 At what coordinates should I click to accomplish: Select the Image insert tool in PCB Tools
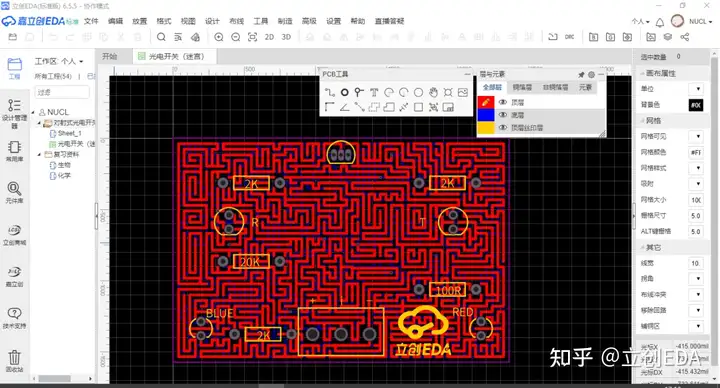463,92
